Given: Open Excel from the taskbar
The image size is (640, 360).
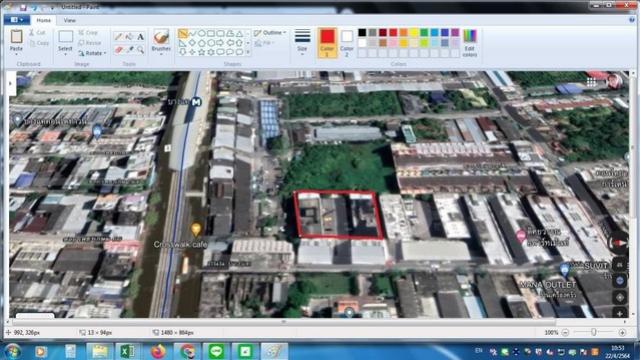Looking at the screenshot, I should click(128, 351).
